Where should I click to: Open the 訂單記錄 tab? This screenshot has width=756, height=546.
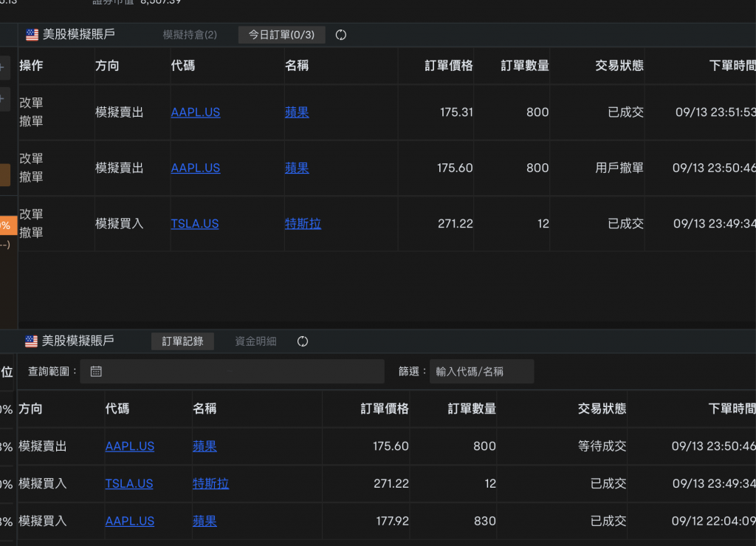pos(183,341)
